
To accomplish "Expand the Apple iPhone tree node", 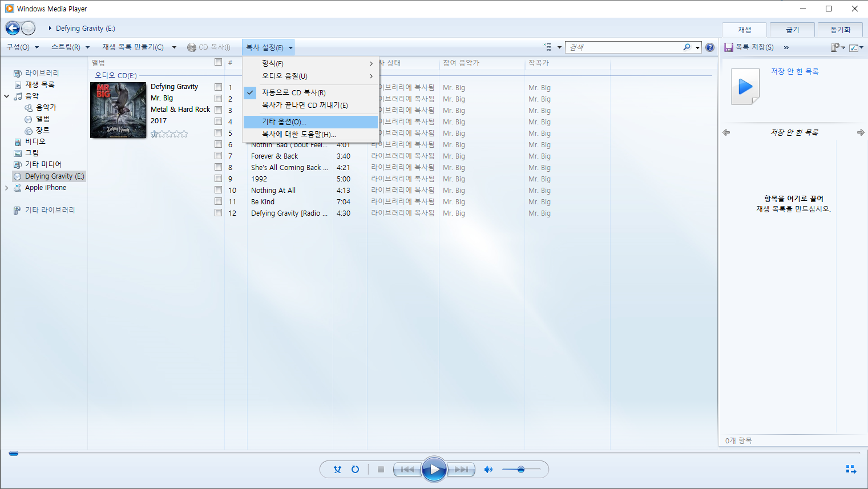I will pos(7,188).
